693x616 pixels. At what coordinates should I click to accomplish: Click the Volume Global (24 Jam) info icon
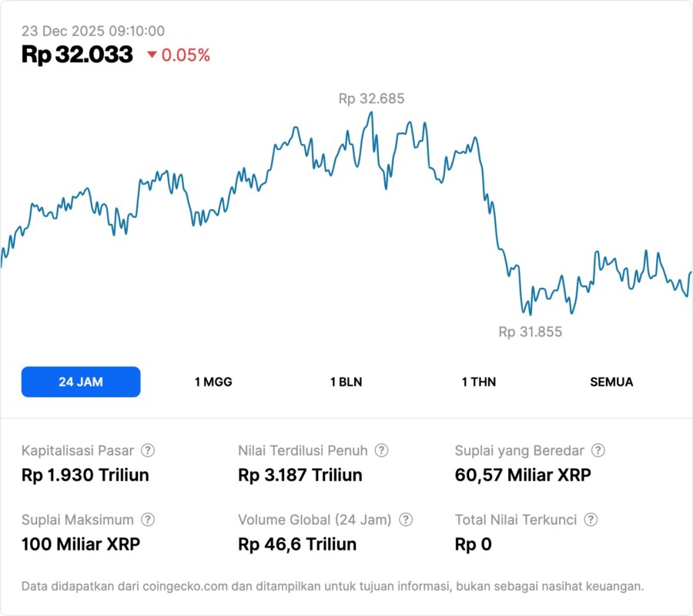click(x=406, y=520)
